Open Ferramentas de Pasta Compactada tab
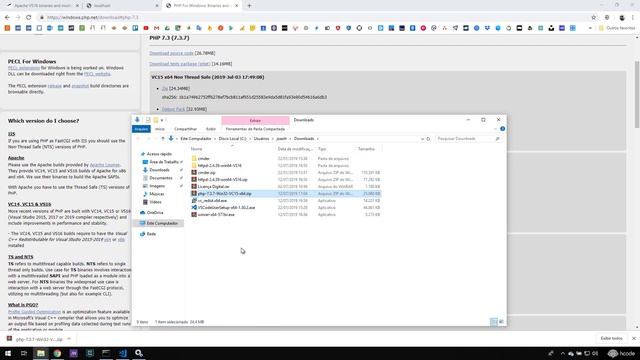 click(x=255, y=129)
